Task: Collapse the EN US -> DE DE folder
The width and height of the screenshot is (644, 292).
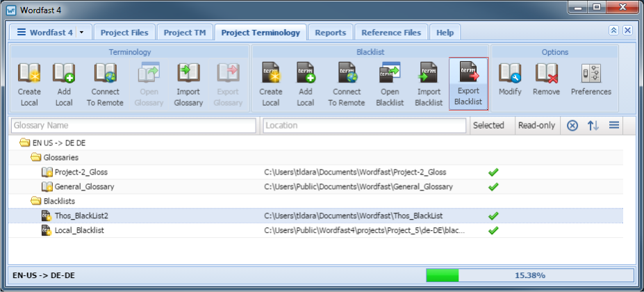Action: point(24,143)
